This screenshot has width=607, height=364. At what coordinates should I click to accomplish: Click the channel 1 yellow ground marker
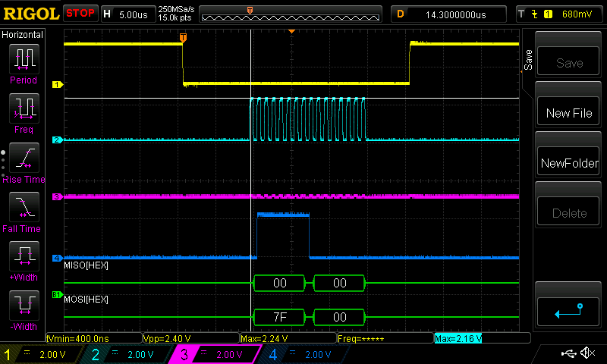click(58, 84)
